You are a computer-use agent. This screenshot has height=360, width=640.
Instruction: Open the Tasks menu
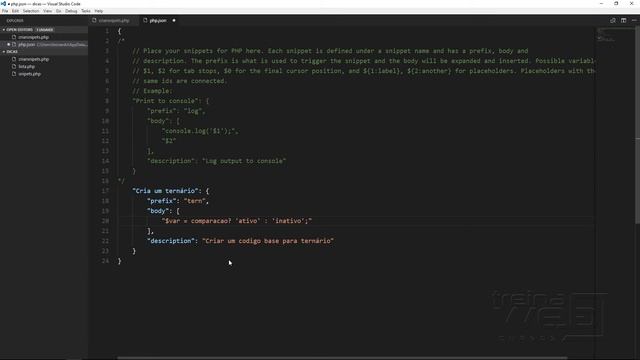point(86,11)
